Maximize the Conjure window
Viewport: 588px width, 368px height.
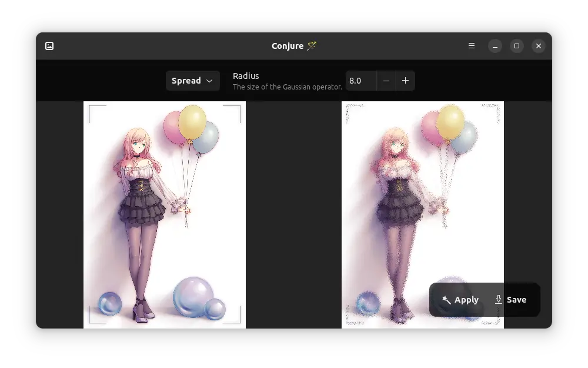coord(517,46)
